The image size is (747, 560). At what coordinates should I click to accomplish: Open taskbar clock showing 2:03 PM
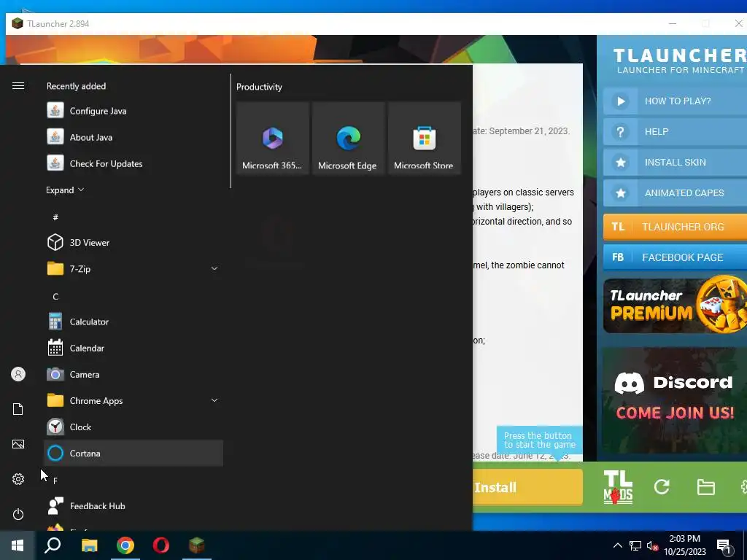(x=684, y=545)
